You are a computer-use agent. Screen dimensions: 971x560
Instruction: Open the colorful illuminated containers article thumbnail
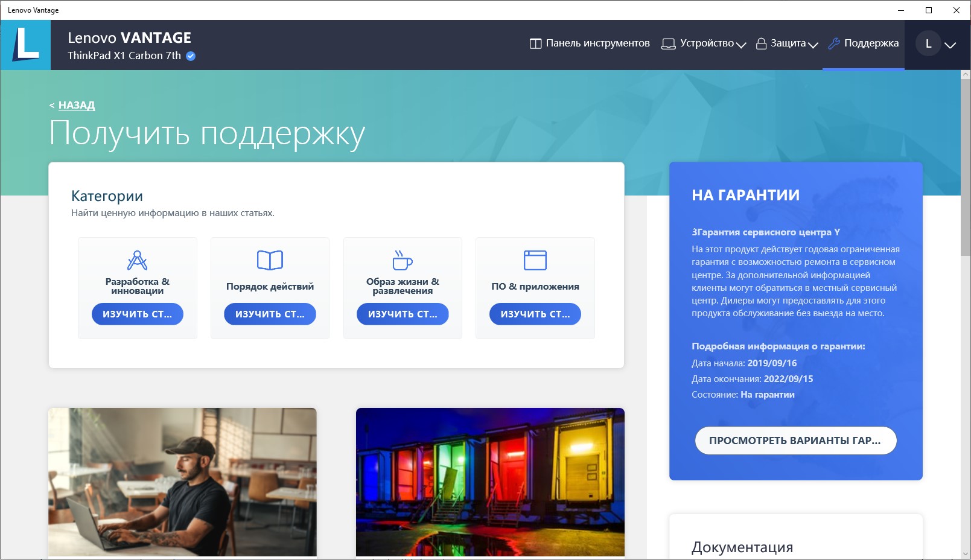(490, 482)
